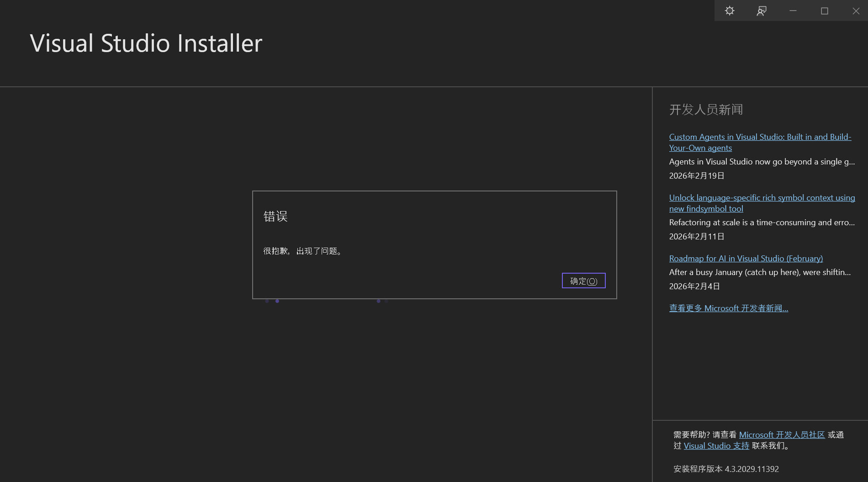Click the summary starting 'After a busy January'
This screenshot has width=868, height=482.
pyautogui.click(x=760, y=272)
